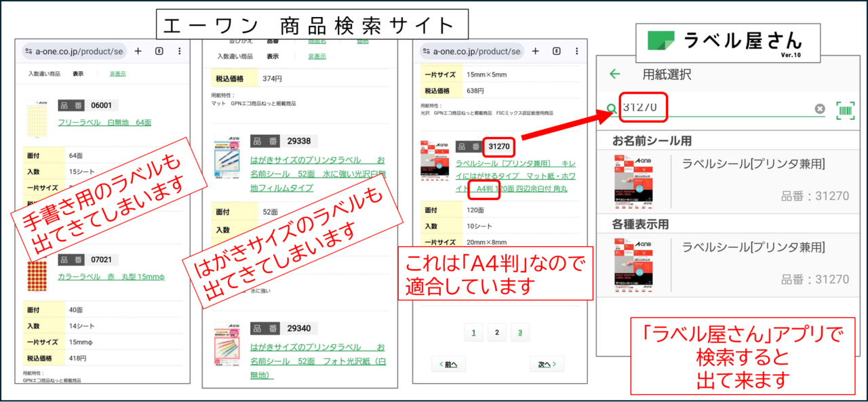The image size is (868, 402).
Task: Go to page 1 in pagination
Action: [x=473, y=332]
